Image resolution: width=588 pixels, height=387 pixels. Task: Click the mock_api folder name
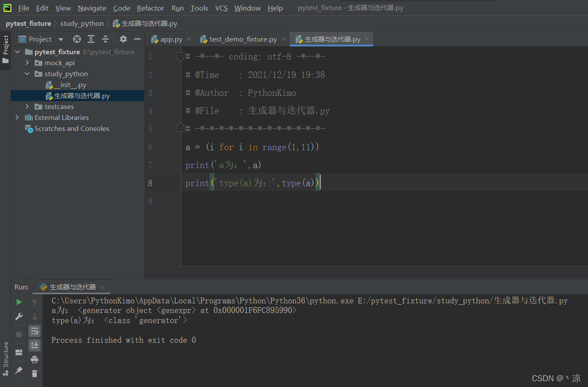coord(59,63)
